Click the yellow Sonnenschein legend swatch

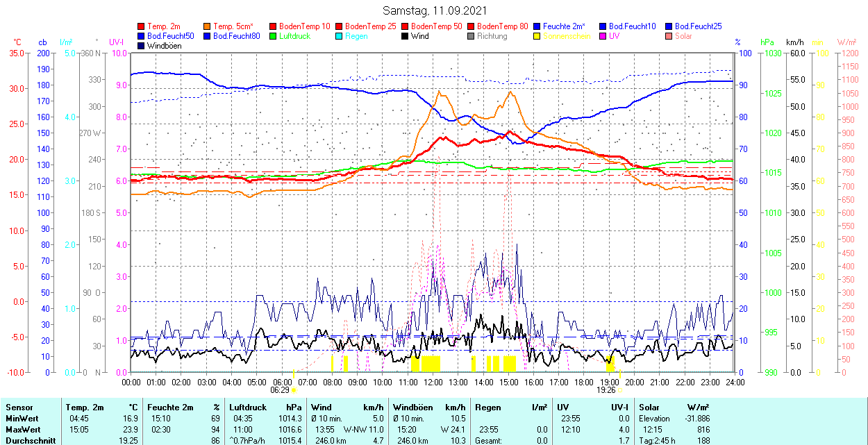[537, 36]
